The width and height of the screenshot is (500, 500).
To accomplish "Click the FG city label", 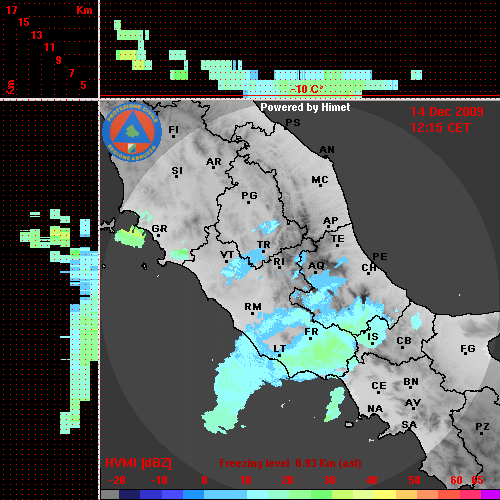I will coord(468,349).
